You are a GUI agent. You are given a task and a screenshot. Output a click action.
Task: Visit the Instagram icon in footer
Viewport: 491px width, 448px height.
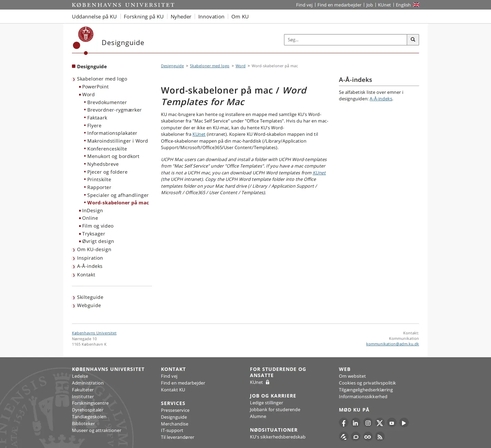click(368, 423)
